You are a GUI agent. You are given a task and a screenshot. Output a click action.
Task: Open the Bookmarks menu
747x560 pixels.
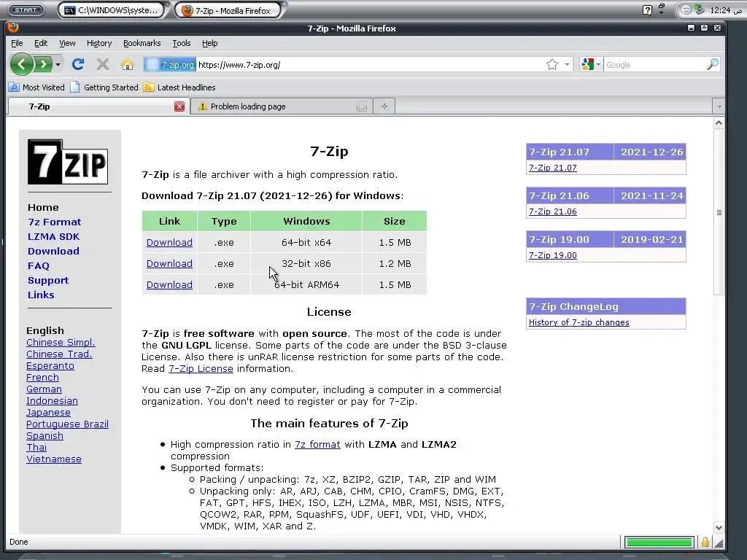pos(142,43)
